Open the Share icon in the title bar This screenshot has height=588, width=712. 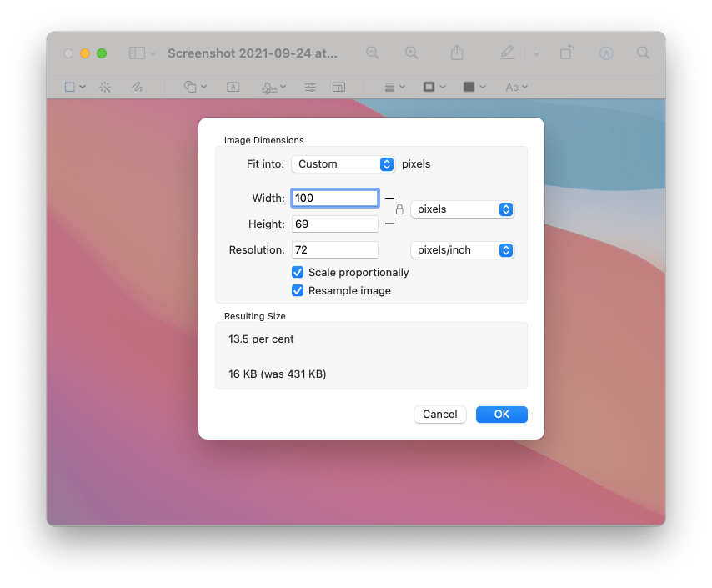coord(456,52)
